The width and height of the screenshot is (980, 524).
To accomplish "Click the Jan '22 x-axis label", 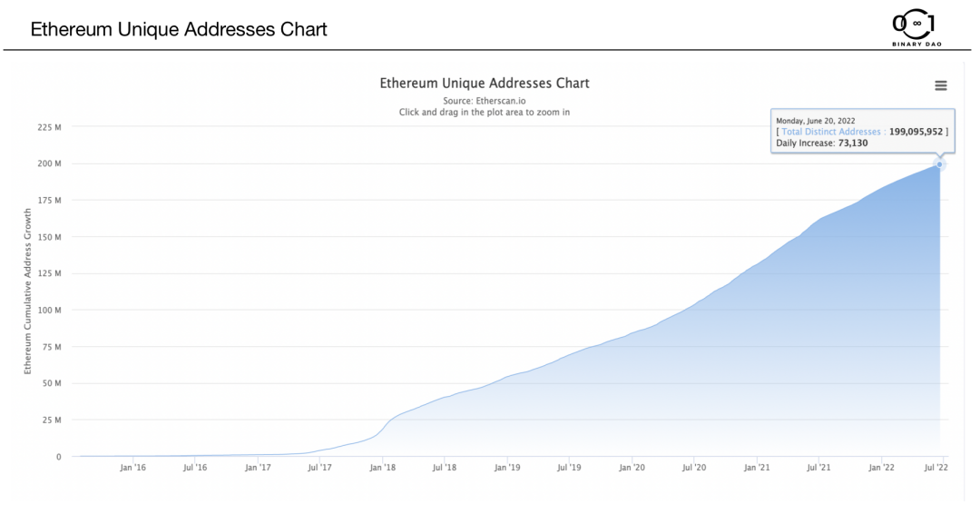I will click(881, 468).
